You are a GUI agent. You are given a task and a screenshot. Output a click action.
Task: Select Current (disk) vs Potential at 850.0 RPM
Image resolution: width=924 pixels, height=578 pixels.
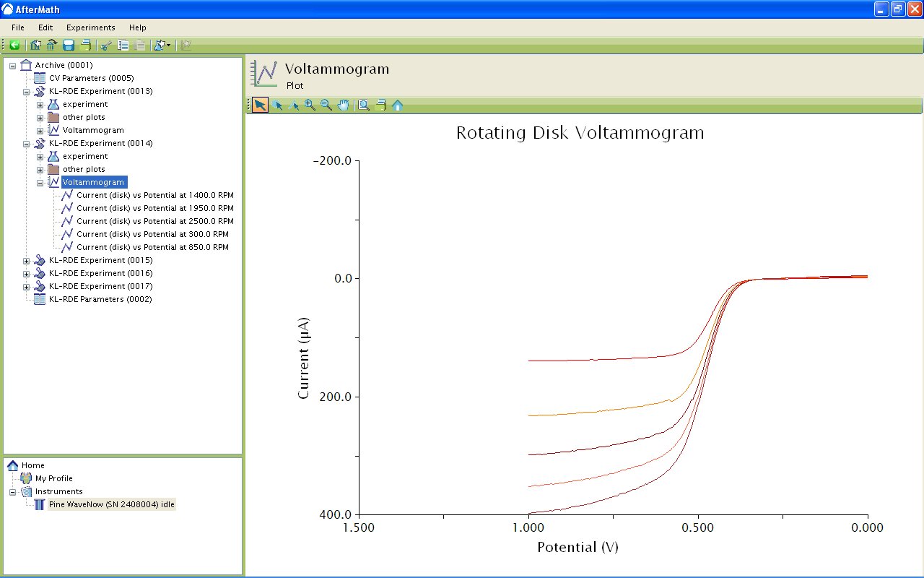[x=152, y=247]
